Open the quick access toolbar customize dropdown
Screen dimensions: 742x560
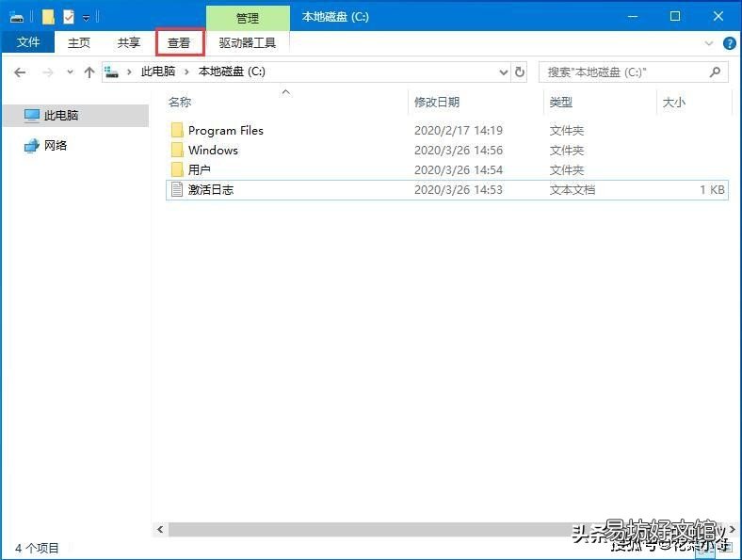(86, 18)
